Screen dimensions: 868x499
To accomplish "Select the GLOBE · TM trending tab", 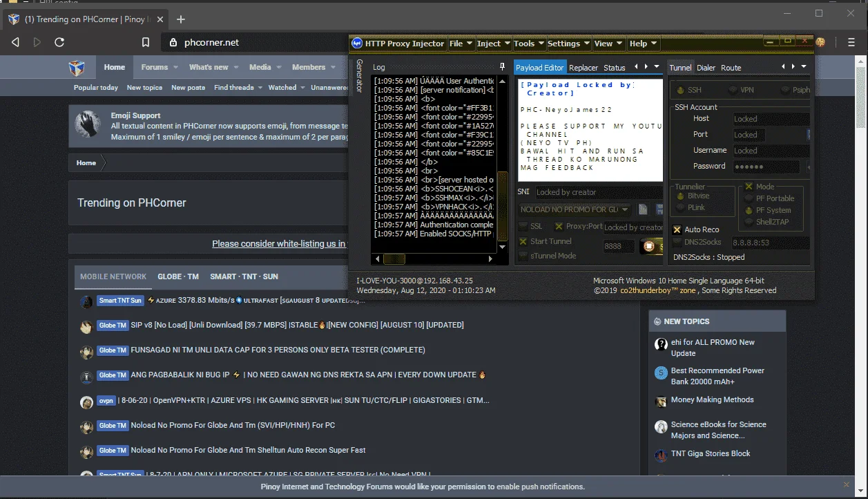I will 178,276.
